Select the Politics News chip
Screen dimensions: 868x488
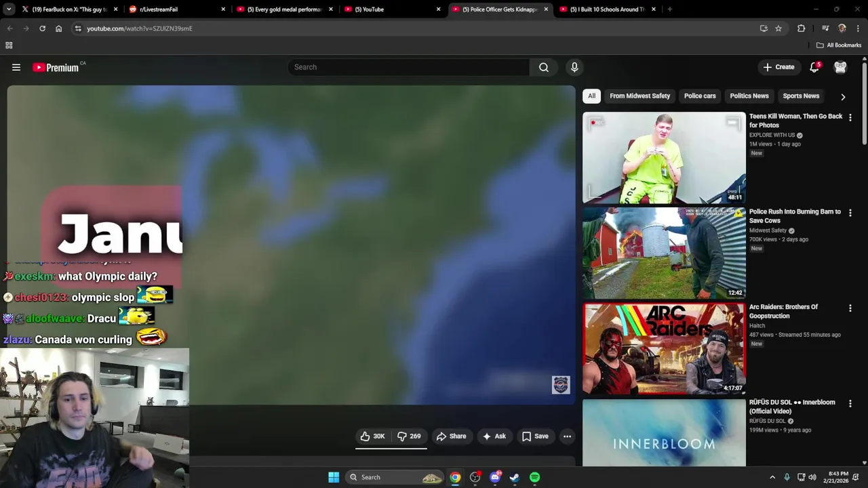click(x=749, y=96)
